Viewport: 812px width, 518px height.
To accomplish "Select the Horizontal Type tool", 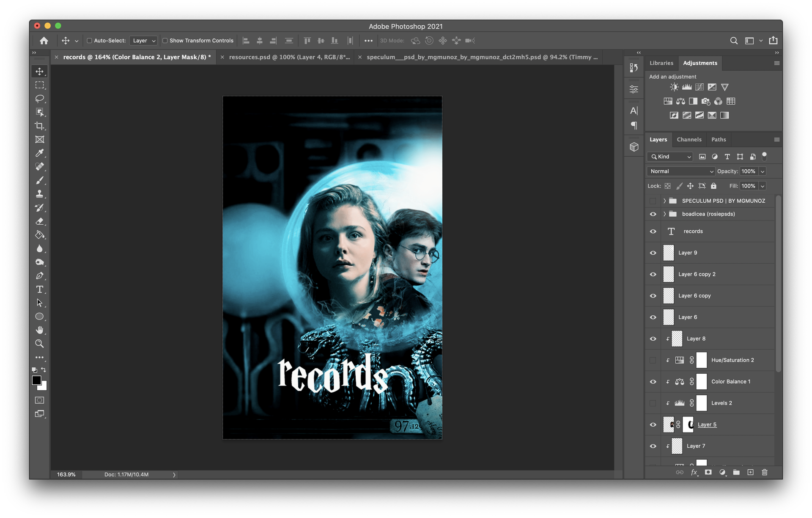I will (40, 289).
